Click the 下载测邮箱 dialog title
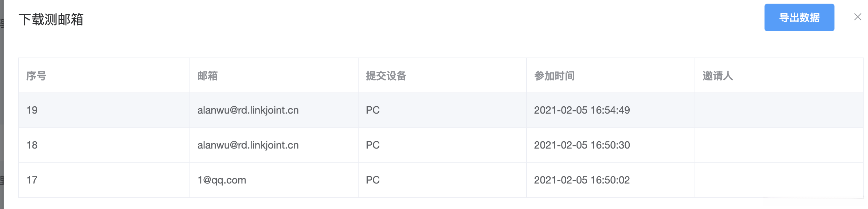Viewport: 868px width, 209px height. (51, 19)
